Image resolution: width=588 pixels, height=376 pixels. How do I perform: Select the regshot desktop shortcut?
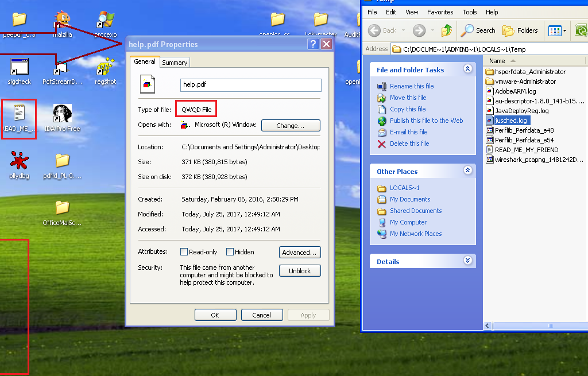106,72
